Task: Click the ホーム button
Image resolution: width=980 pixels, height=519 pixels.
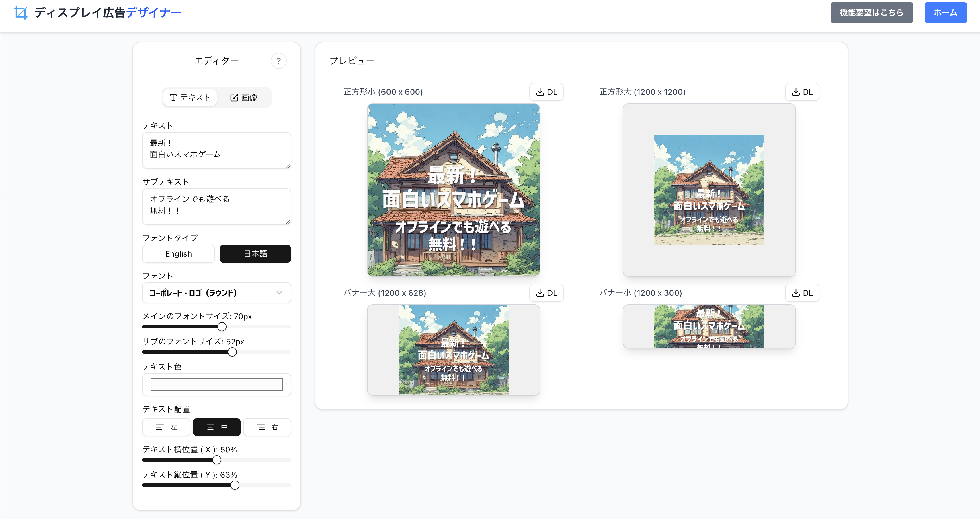Action: coord(945,13)
